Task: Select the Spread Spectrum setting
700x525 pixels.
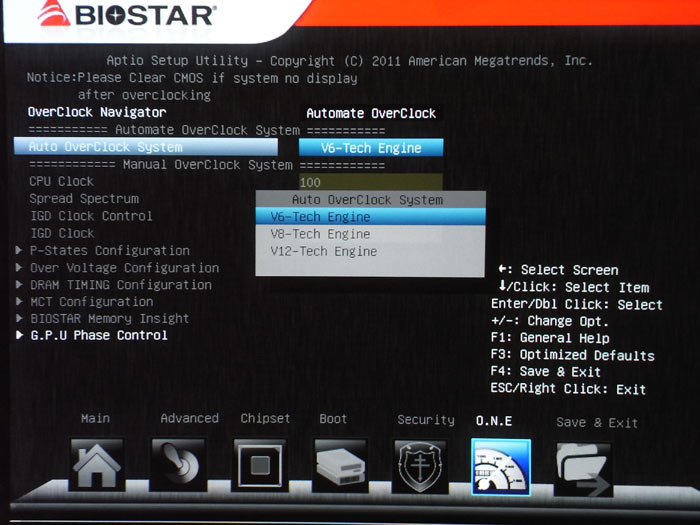Action: (x=84, y=199)
